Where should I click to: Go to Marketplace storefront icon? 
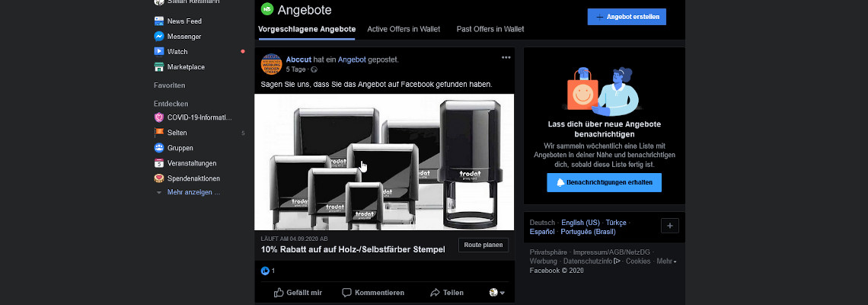159,67
